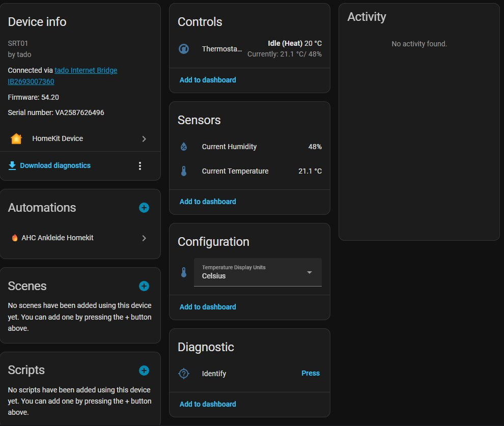Click the thermometer icon in Configuration
Image resolution: width=504 pixels, height=426 pixels.
(x=184, y=272)
